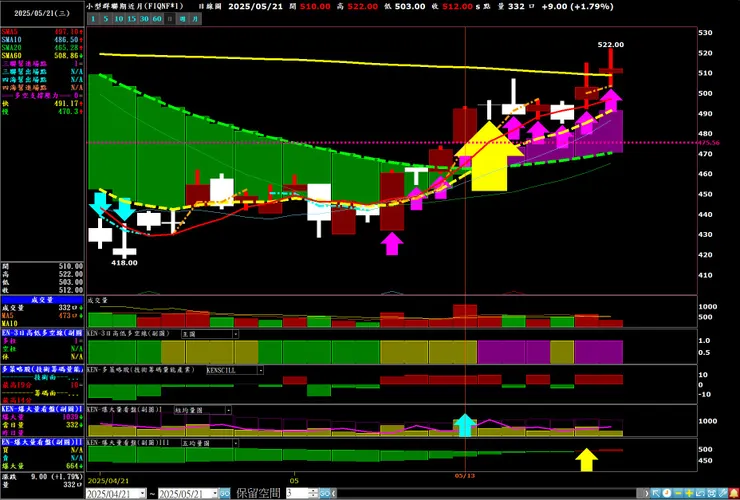Image resolution: width=740 pixels, height=500 pixels.
Task: Click the 保留空間 value input field
Action: coord(297,493)
